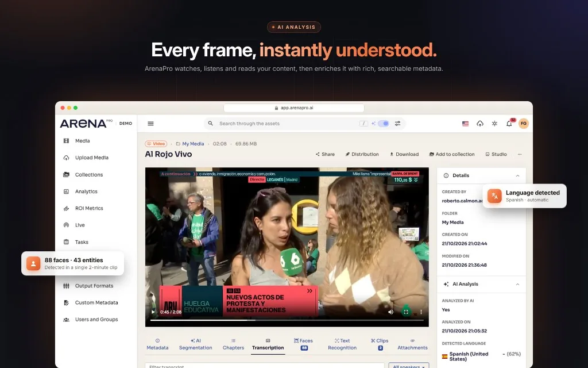Click the 69.86 MB file size text

[x=246, y=144]
